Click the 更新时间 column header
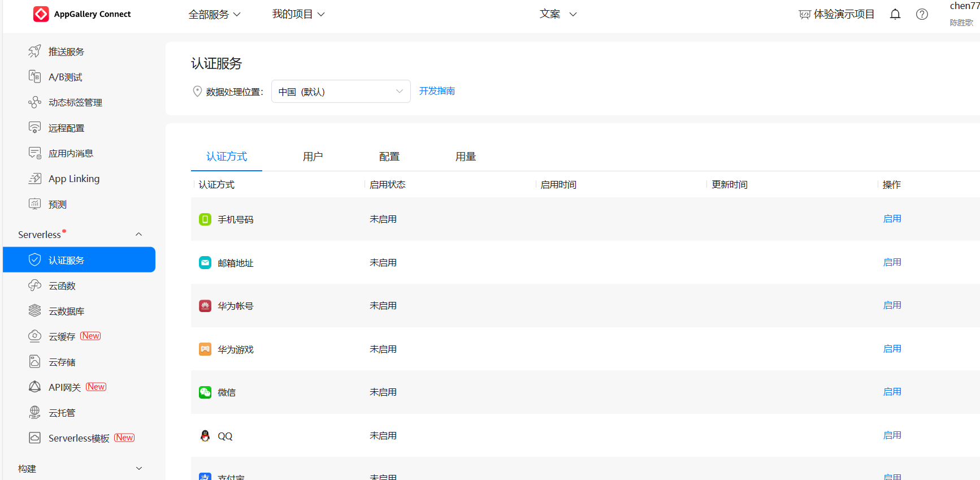This screenshot has width=980, height=480. tap(730, 185)
